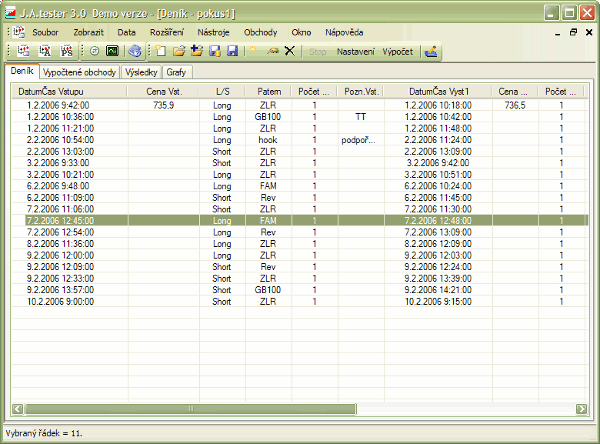The width and height of the screenshot is (600, 444).
Task: Click the L/S column header
Action: coord(221,91)
